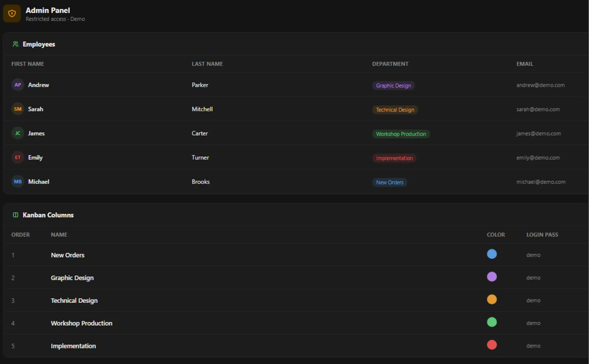Click Emily's ET avatar
Viewport: 589px width, 364px height.
click(18, 157)
